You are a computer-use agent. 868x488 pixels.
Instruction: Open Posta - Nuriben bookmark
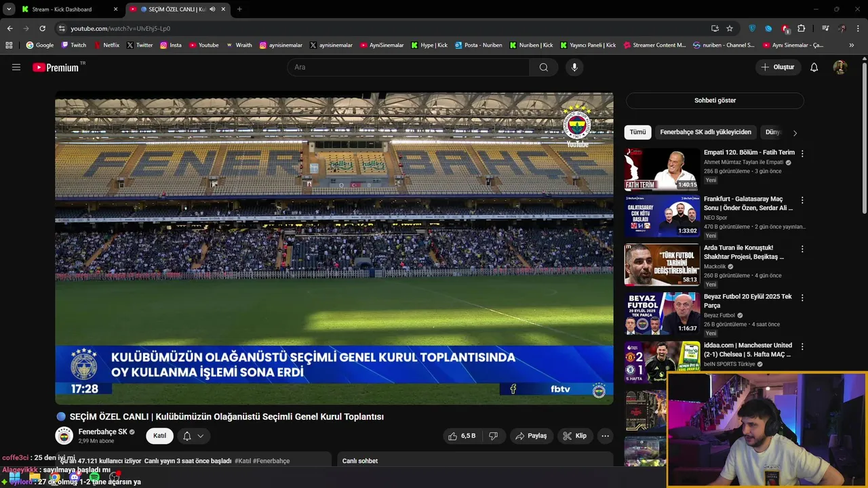pos(479,45)
